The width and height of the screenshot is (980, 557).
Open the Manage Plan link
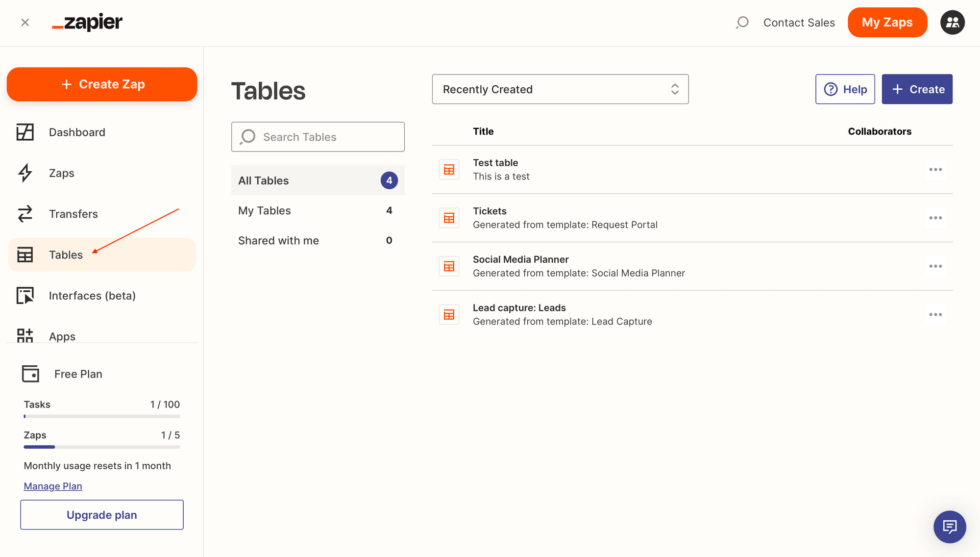(x=52, y=486)
